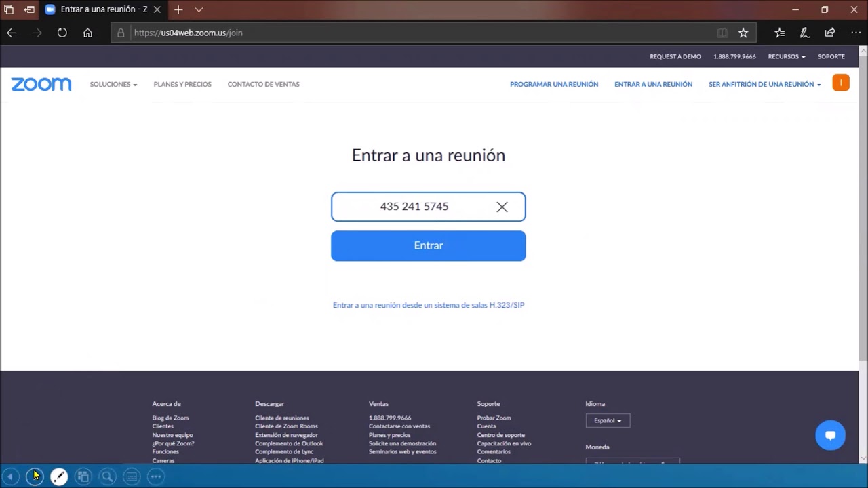Click the magnifier icon in the bottom toolbar

[107, 476]
